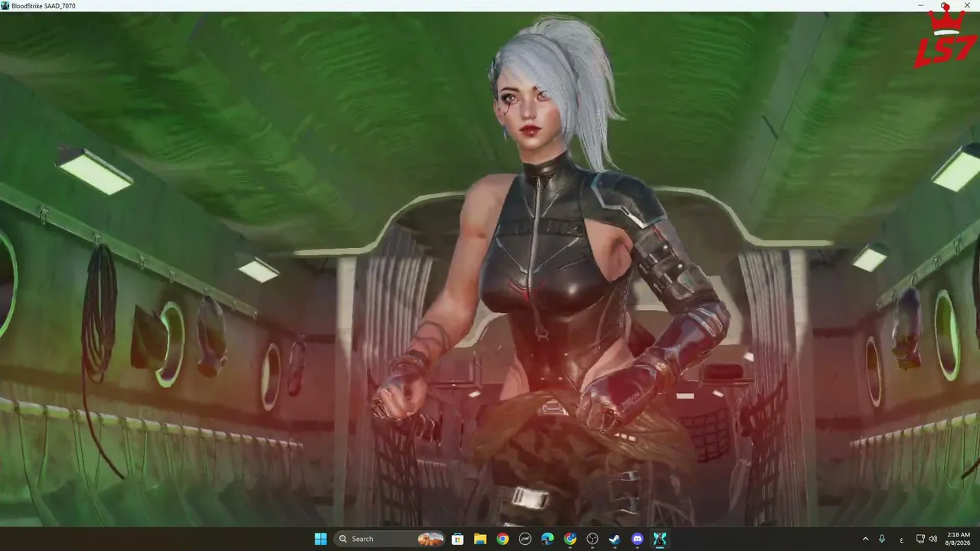Image resolution: width=980 pixels, height=551 pixels.
Task: Open Steam from the taskbar
Action: (x=615, y=539)
